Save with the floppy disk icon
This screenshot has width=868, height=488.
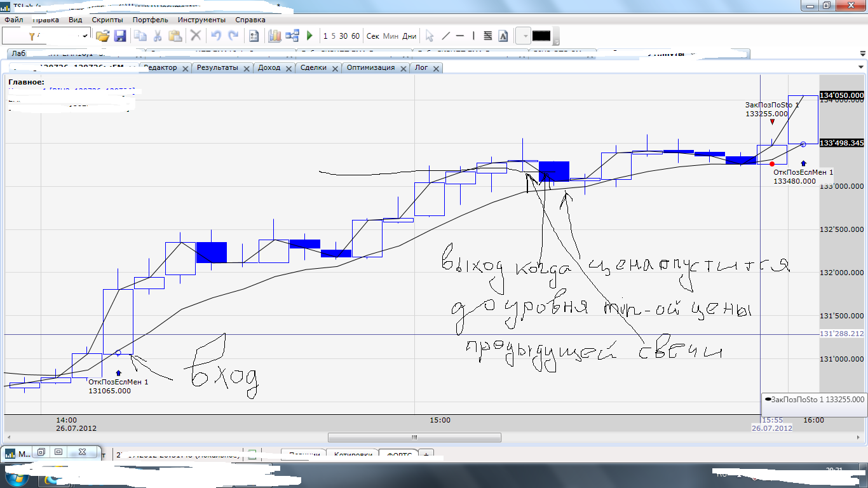120,36
